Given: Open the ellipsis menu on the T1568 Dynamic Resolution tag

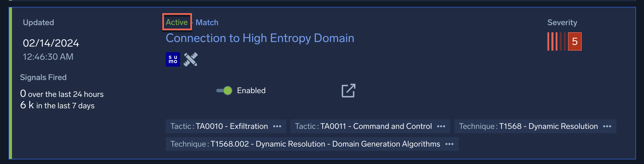Looking at the screenshot, I should [x=607, y=126].
